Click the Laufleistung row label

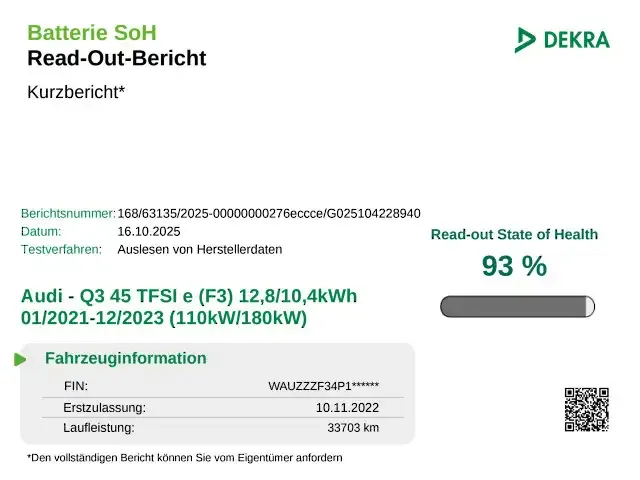[x=98, y=428]
